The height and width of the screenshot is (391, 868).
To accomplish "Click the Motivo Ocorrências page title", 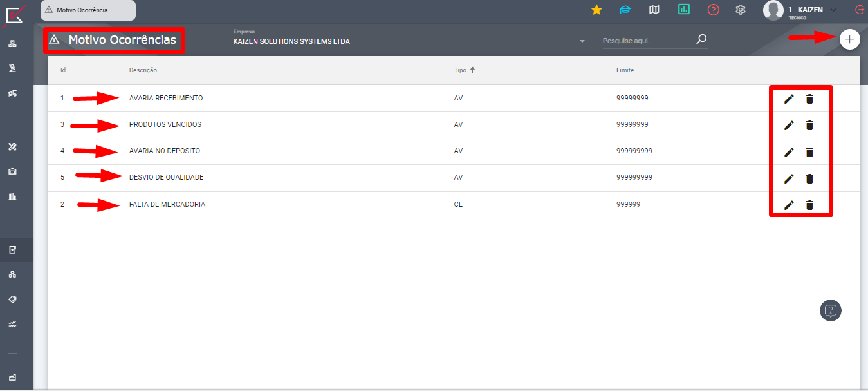I will [x=122, y=40].
